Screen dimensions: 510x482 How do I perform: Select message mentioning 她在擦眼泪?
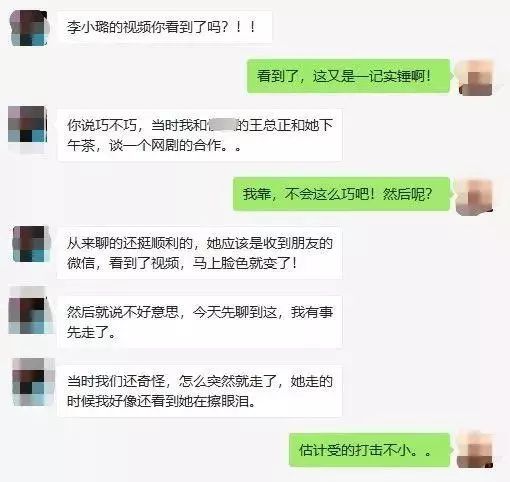point(200,391)
